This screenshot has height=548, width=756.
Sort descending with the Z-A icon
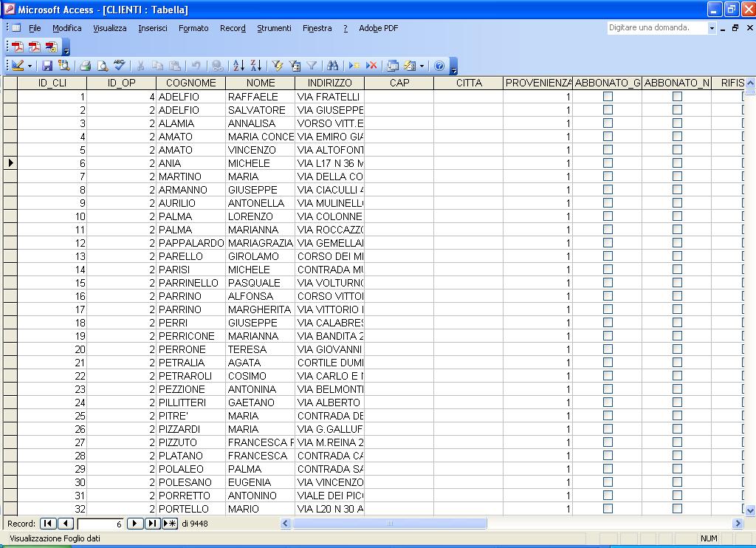point(256,66)
